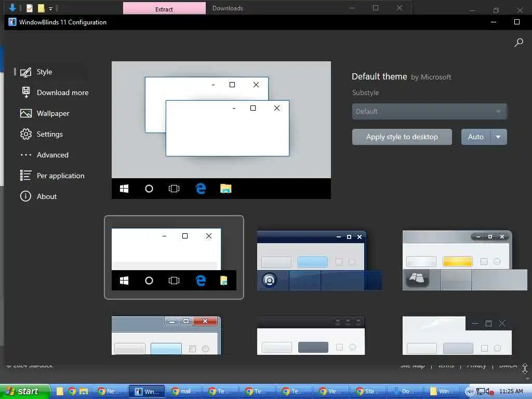Expand the Explorer quick access toolbar arrow
This screenshot has height=399, width=532.
pos(50,8)
